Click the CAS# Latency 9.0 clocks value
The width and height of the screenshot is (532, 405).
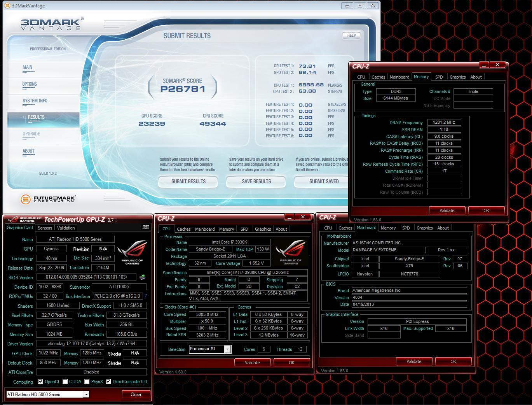point(444,137)
